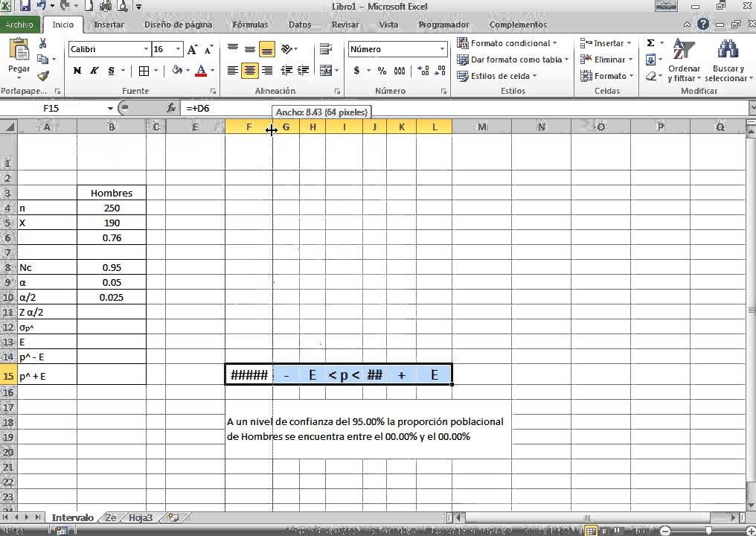The width and height of the screenshot is (756, 536).
Task: Open the Fuente dialog launcher
Action: 213,91
